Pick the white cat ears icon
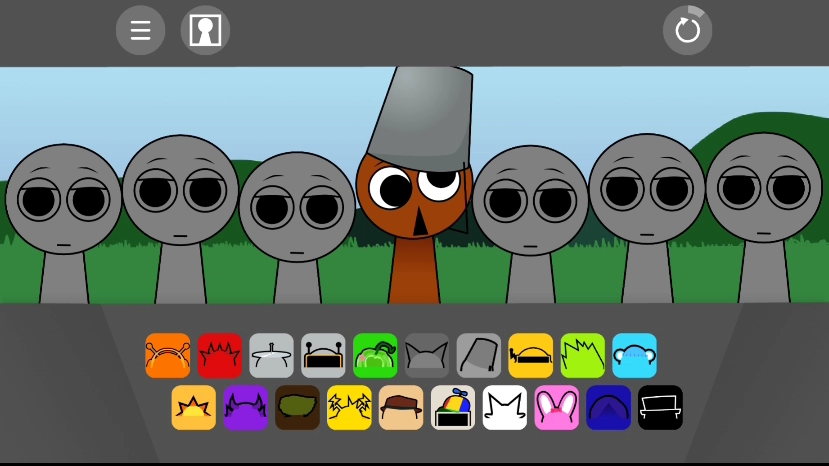This screenshot has width=829, height=466. pyautogui.click(x=505, y=407)
